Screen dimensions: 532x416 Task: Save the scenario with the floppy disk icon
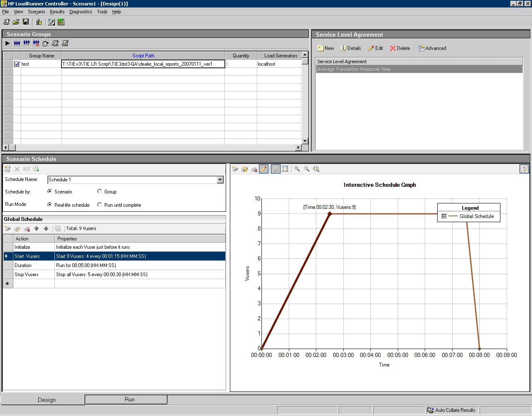(26, 22)
